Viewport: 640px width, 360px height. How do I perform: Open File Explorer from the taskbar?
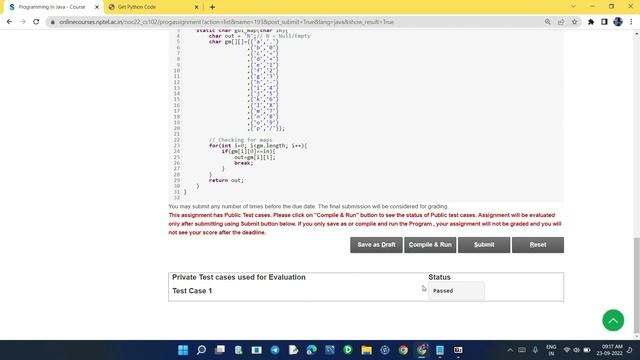point(367,350)
